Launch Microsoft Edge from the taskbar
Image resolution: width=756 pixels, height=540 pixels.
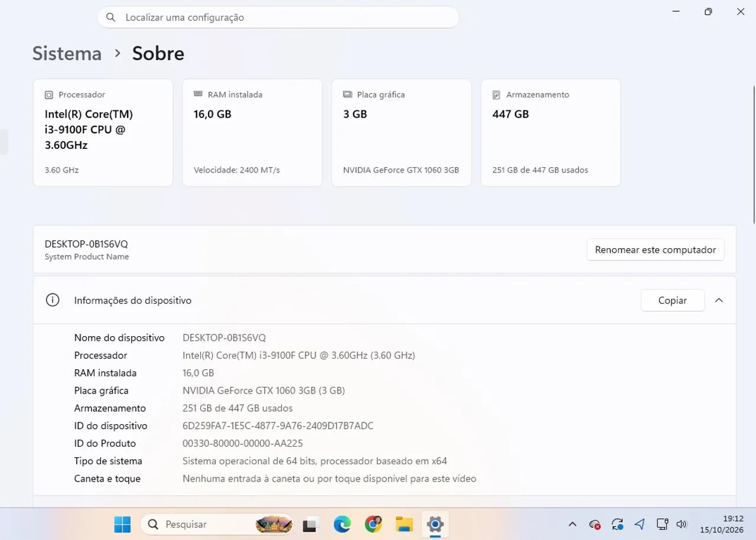pyautogui.click(x=342, y=524)
